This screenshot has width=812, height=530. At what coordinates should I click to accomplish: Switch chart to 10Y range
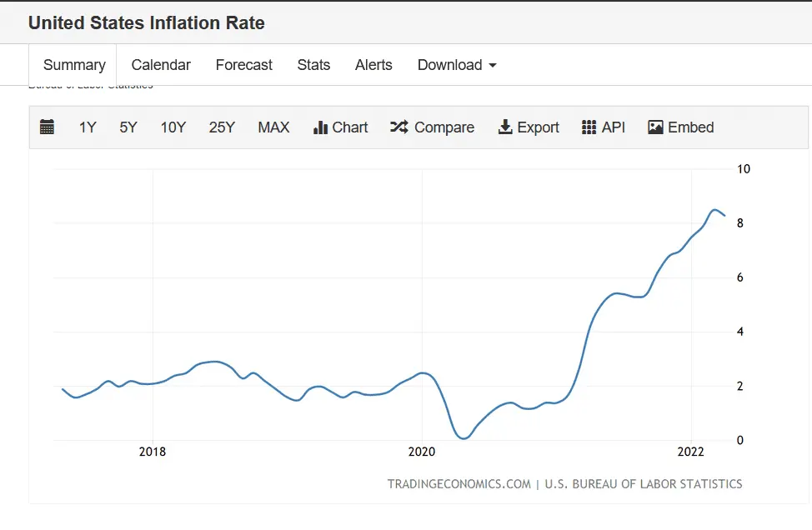pos(173,127)
